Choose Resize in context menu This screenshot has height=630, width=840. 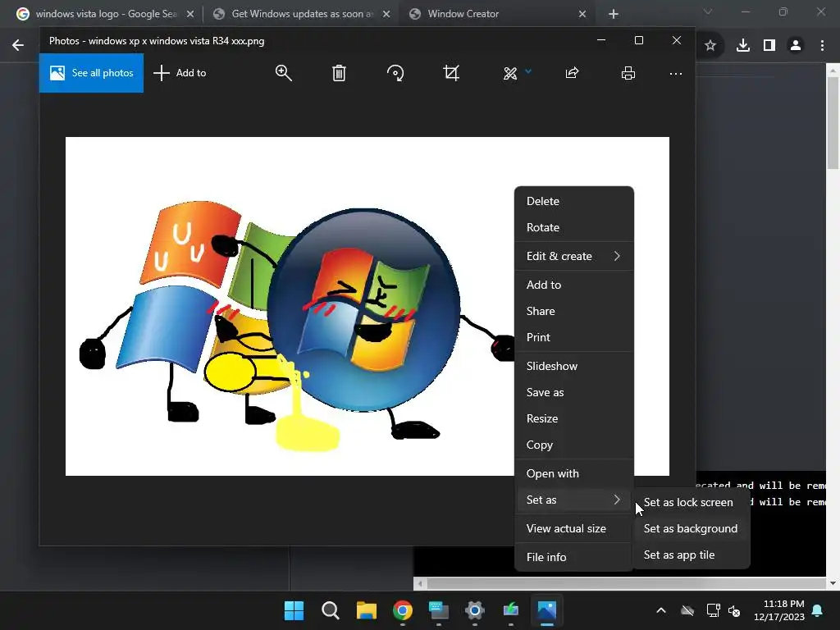coord(573,418)
